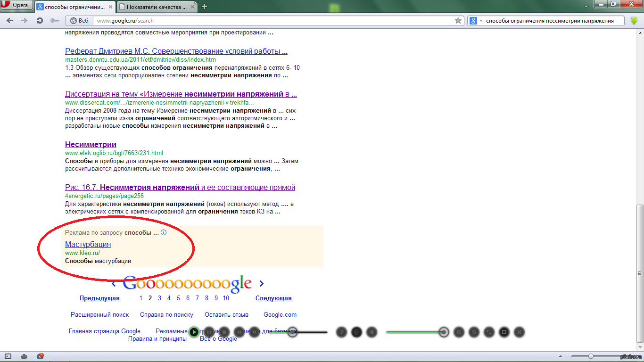Fast-forward with the media overlay forward button
This screenshot has height=362, width=644.
[255, 332]
